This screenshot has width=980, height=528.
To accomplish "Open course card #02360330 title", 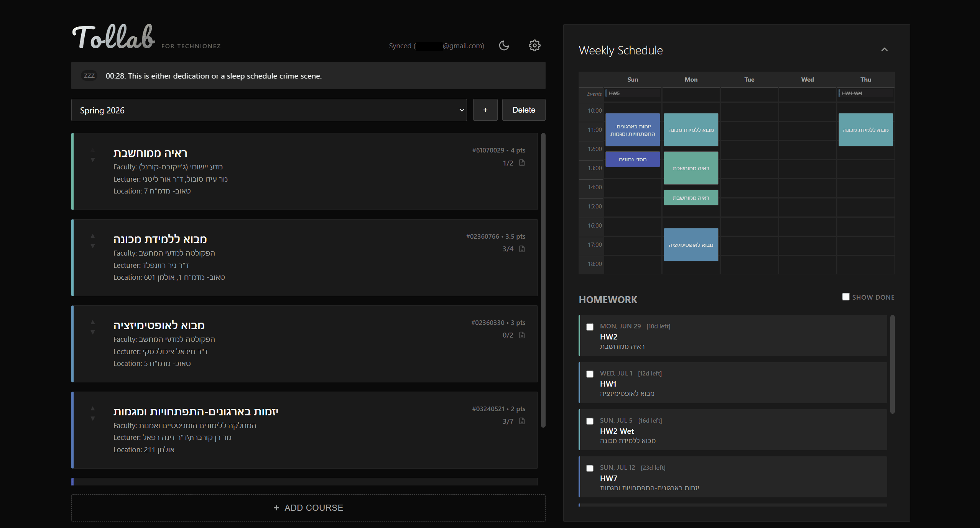I will click(x=159, y=325).
